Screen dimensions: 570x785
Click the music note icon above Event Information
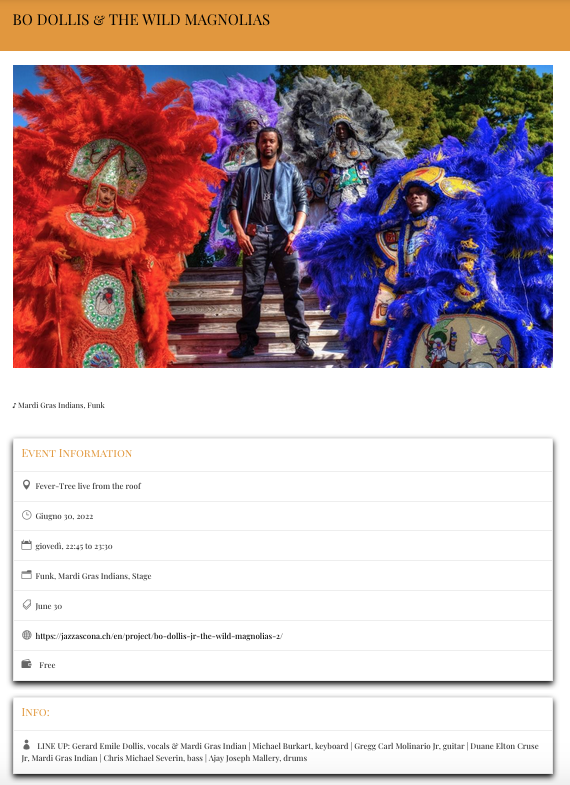(15, 405)
